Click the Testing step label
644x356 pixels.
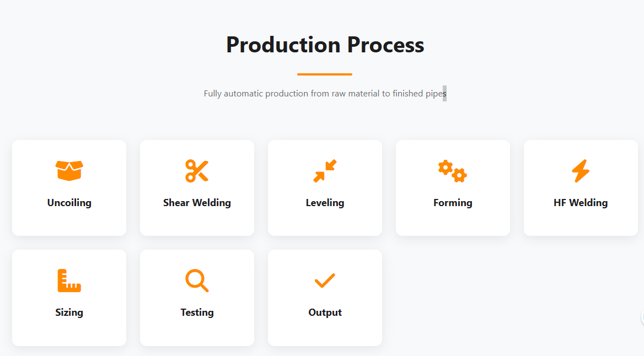(x=197, y=312)
